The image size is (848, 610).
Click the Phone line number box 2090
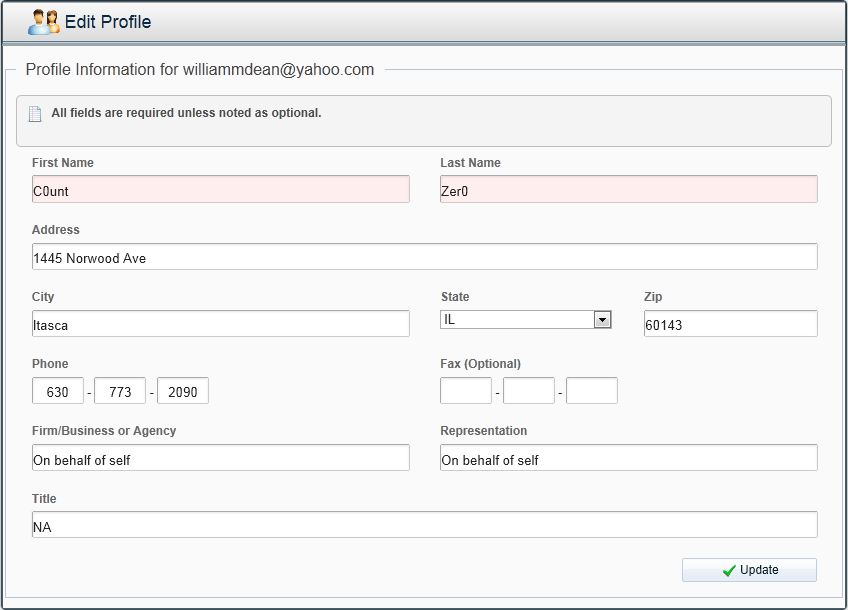pos(183,391)
